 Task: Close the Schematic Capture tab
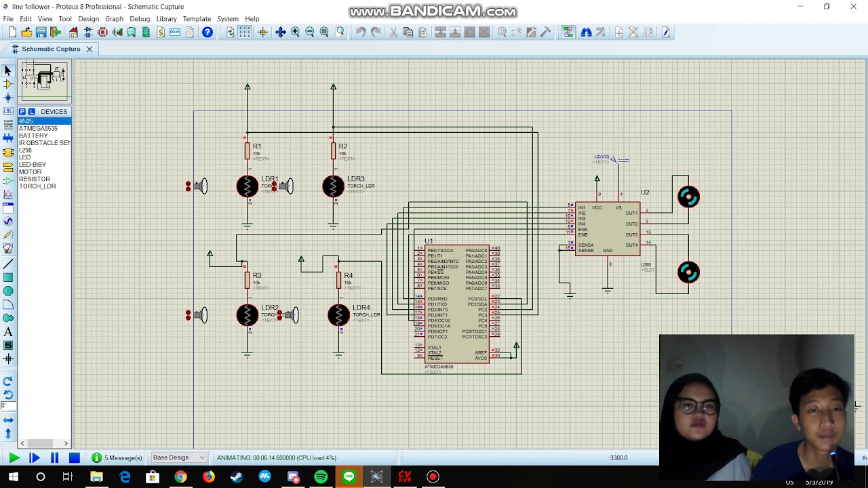(x=89, y=49)
